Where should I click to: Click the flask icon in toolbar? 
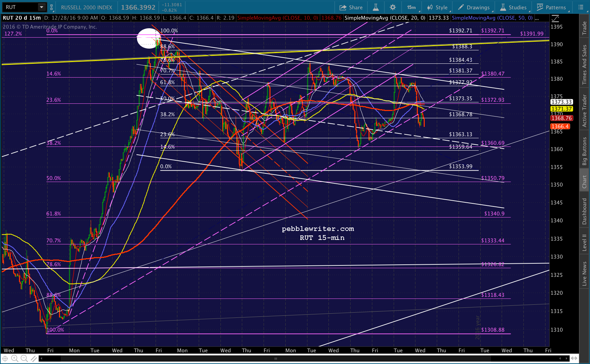coord(376,7)
